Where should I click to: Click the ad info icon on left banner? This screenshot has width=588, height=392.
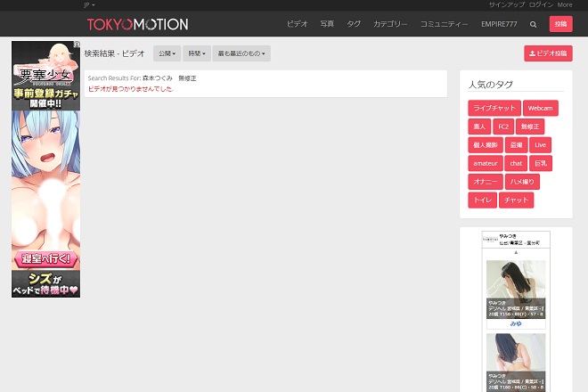[x=78, y=44]
